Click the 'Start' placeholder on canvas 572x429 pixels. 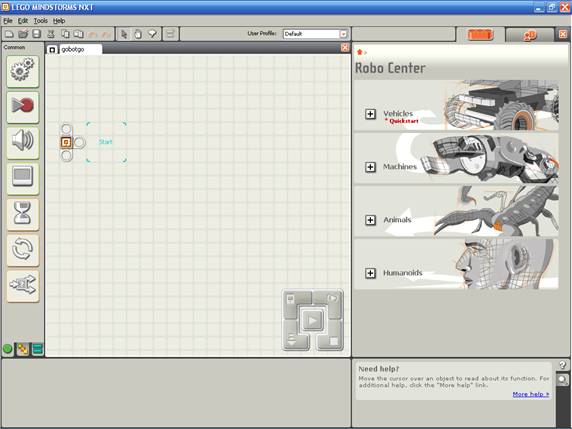pyautogui.click(x=106, y=142)
